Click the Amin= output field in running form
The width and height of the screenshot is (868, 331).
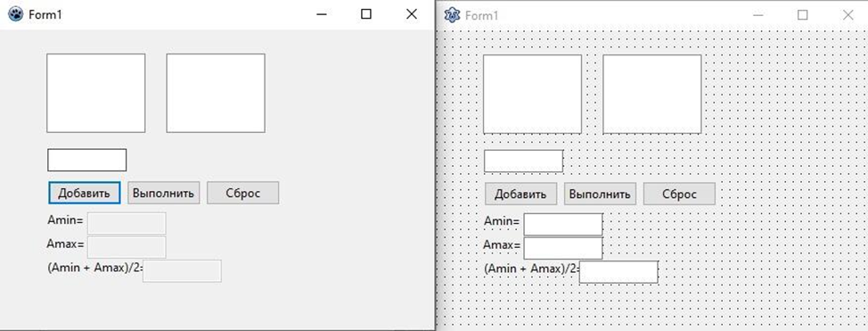point(127,223)
